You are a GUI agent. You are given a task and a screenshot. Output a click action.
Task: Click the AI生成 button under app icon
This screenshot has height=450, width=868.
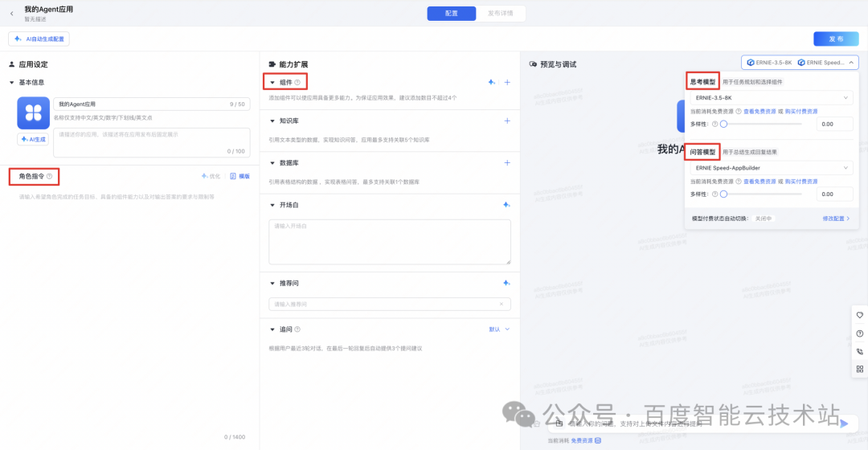coord(33,140)
